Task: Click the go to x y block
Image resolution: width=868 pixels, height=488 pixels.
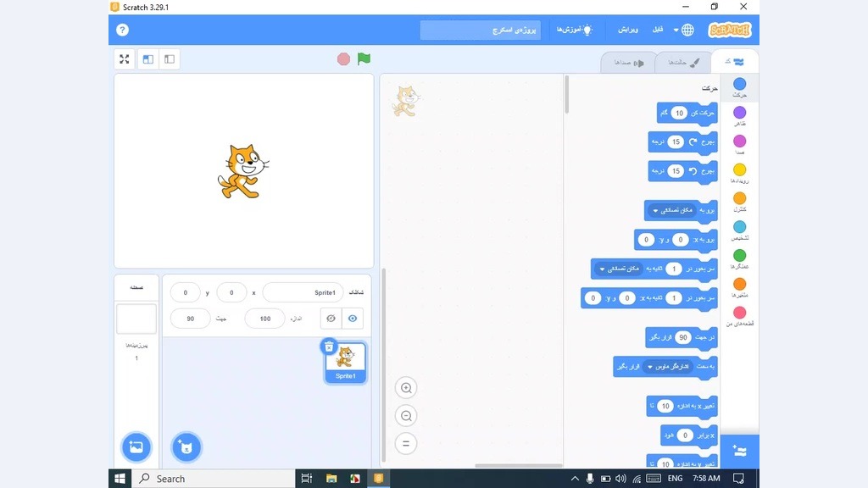Action: (676, 240)
